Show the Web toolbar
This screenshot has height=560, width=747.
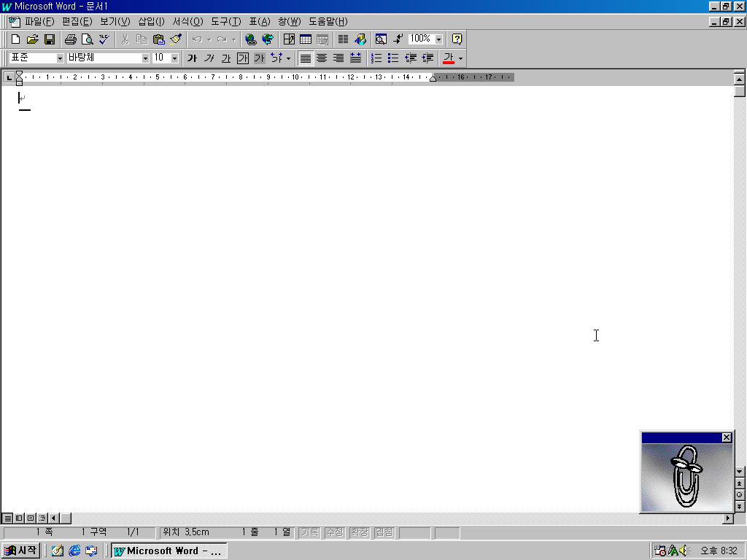(268, 39)
